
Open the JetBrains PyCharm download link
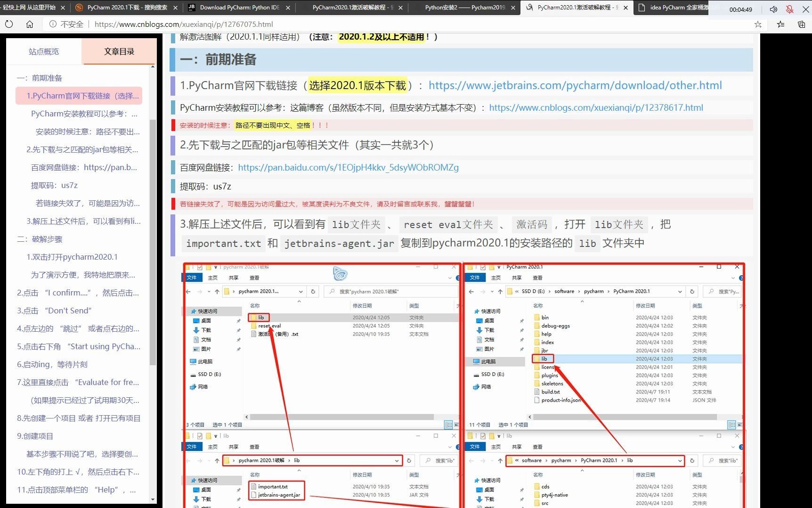pyautogui.click(x=575, y=85)
